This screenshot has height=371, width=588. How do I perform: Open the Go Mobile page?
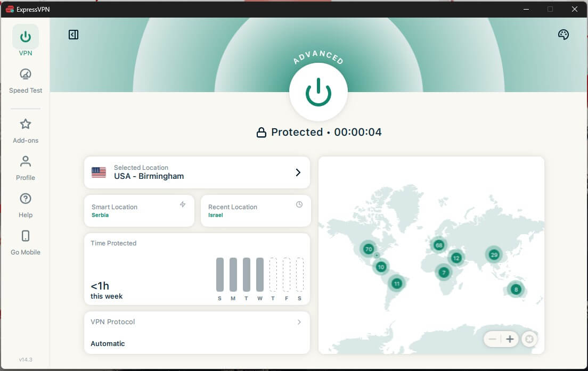click(x=26, y=243)
